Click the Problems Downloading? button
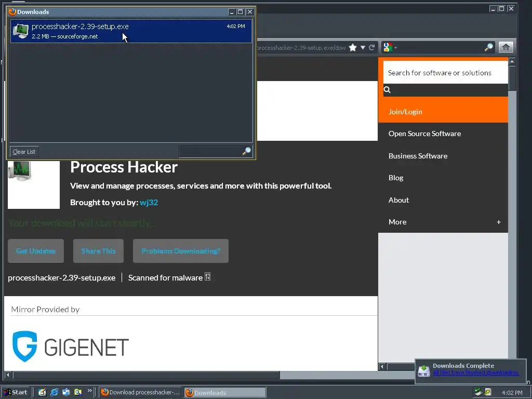 pyautogui.click(x=181, y=251)
